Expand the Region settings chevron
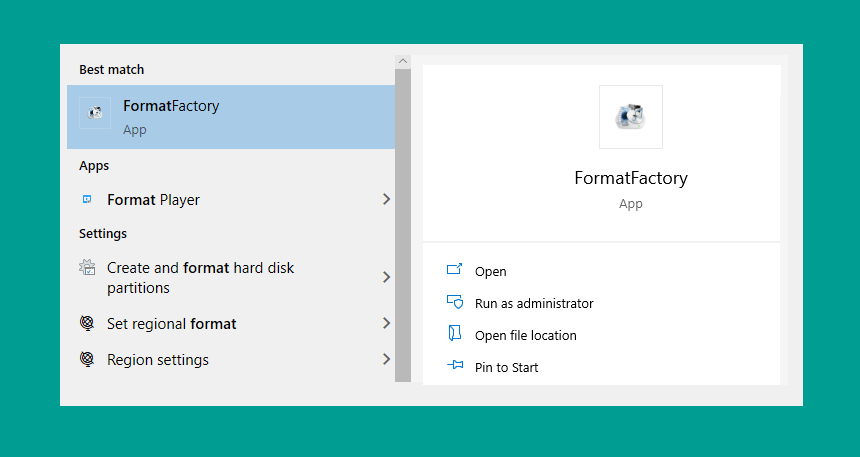860x457 pixels. pos(386,359)
